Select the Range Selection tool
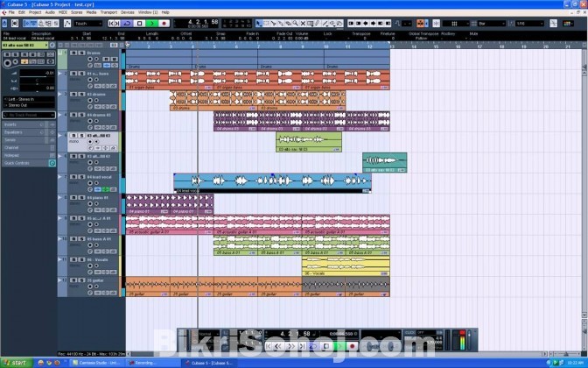This screenshot has height=368, width=588. tap(266, 24)
